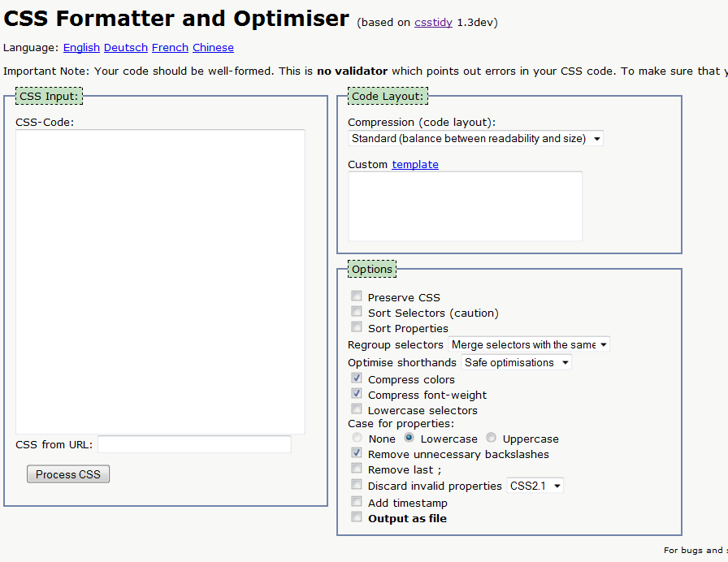The image size is (728, 562).
Task: Check Add timestamp
Action: coord(356,501)
